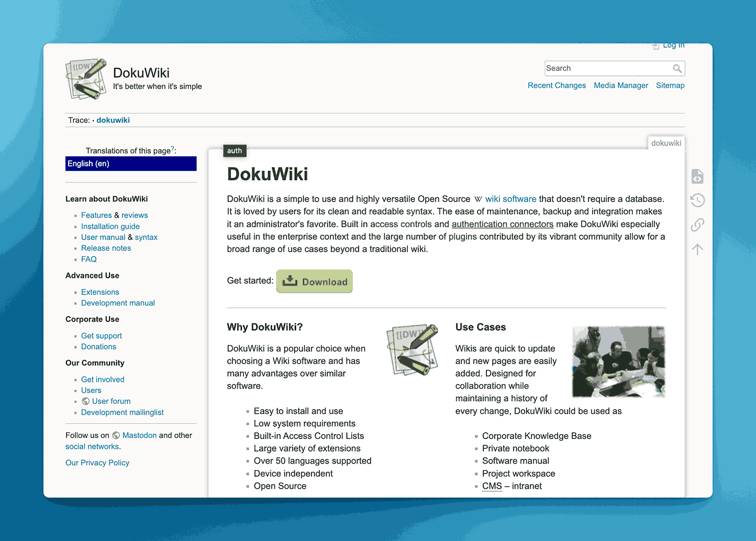Click the dokuwiki trace breadcrumb link
This screenshot has height=541, width=756.
pyautogui.click(x=113, y=120)
